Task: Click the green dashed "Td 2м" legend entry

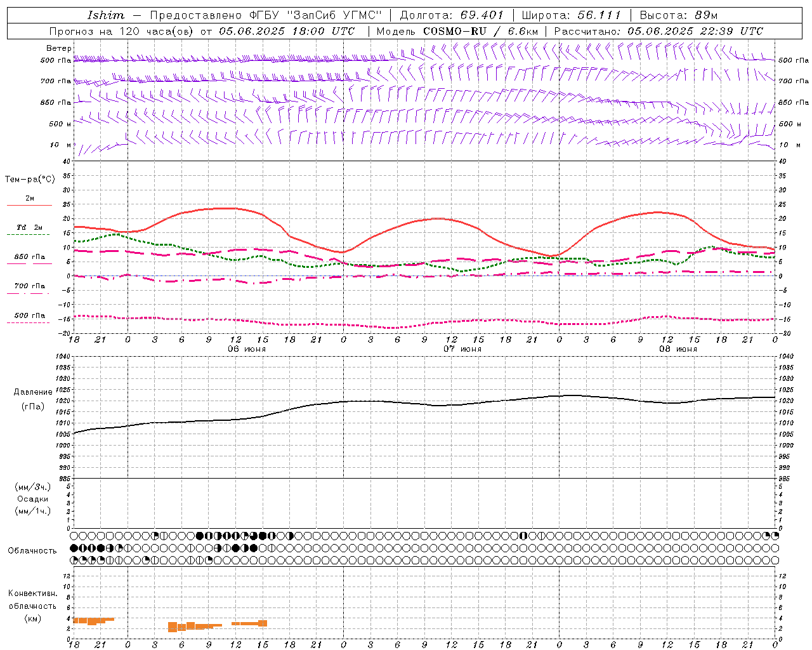Action: (x=29, y=229)
